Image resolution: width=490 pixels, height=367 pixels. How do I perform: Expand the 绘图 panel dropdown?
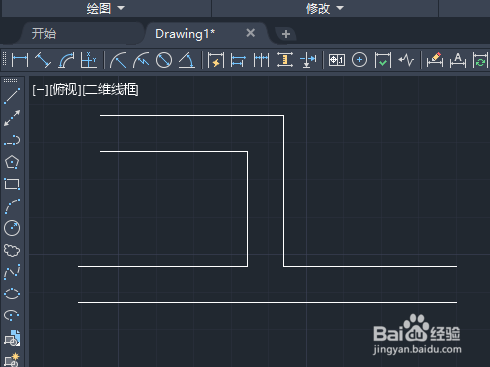click(x=106, y=8)
